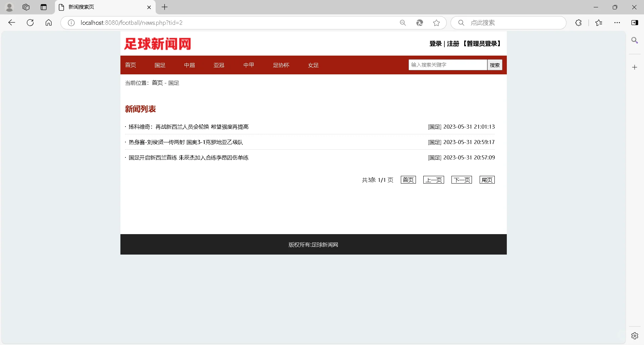
Task: Refresh the current page
Action: (30, 22)
